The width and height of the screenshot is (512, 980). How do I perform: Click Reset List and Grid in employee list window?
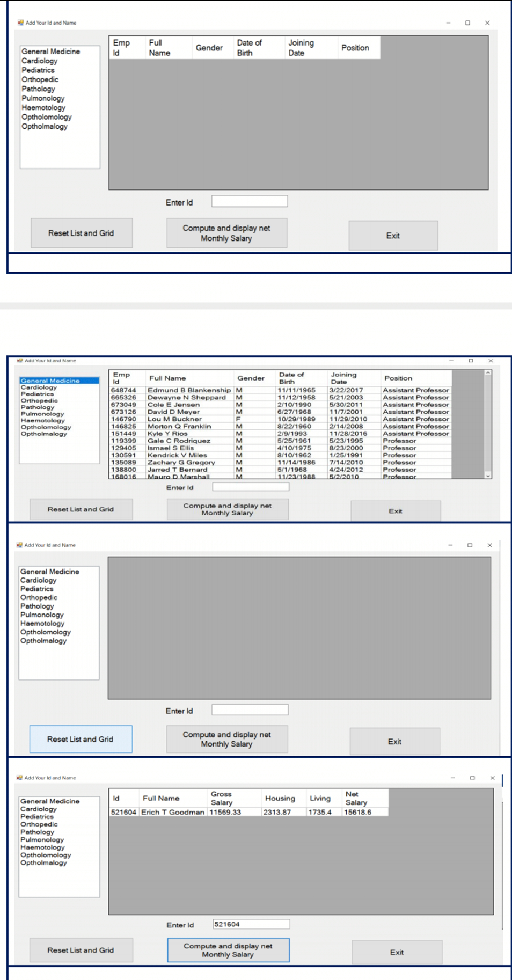point(81,509)
